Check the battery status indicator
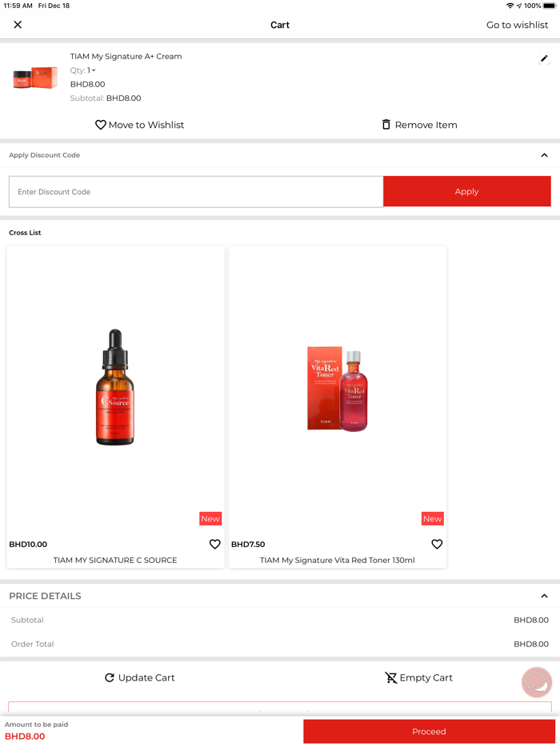This screenshot has height=747, width=560. (x=549, y=6)
